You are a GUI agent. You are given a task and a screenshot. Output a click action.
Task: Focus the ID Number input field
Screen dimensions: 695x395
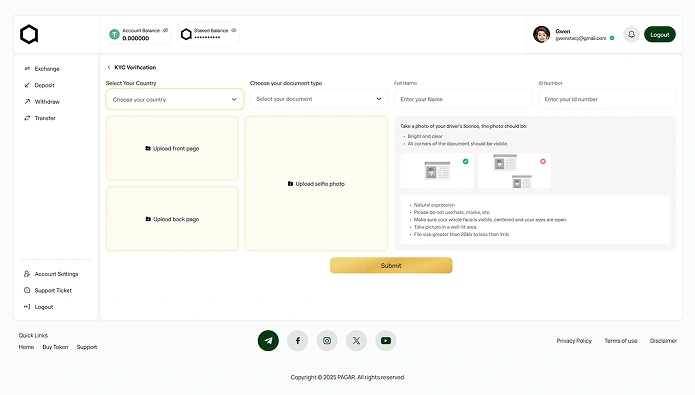(x=607, y=99)
